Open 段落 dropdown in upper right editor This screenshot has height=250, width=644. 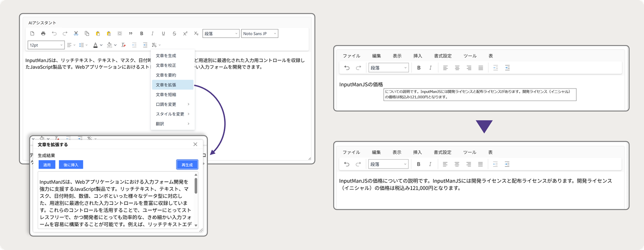(388, 68)
